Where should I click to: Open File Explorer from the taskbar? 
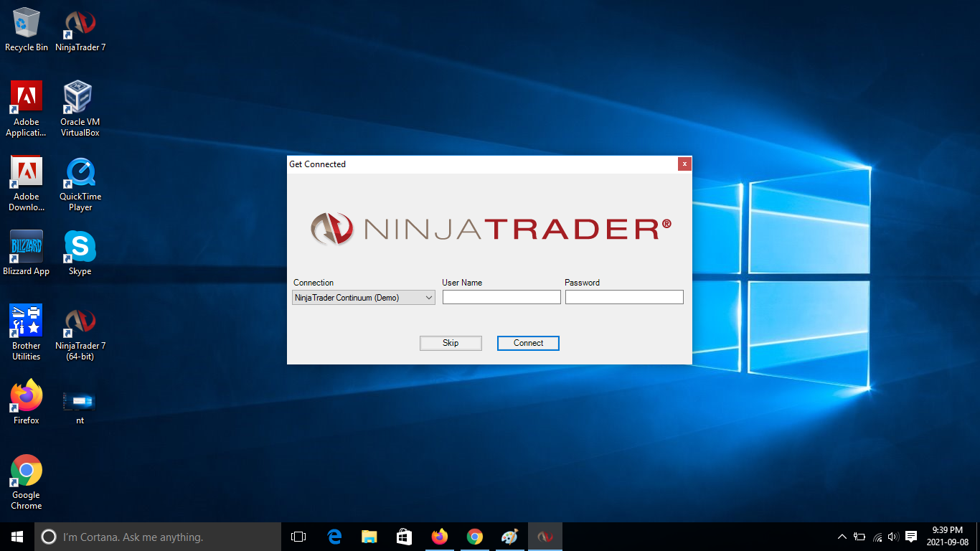click(369, 537)
